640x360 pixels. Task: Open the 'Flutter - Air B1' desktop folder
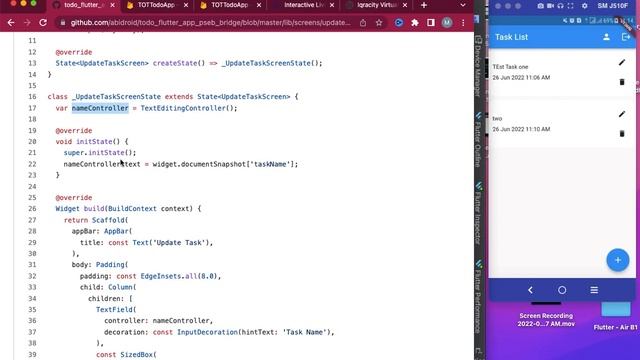point(616,316)
